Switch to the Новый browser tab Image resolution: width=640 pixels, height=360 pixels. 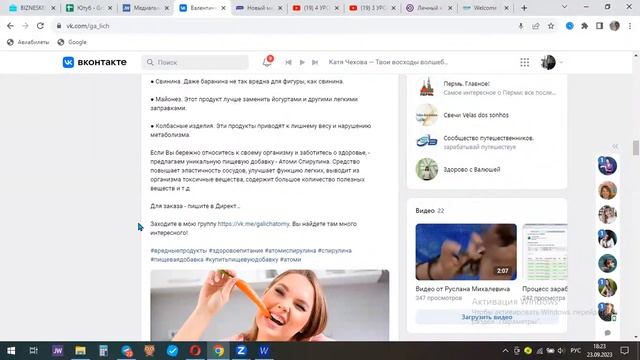(259, 8)
